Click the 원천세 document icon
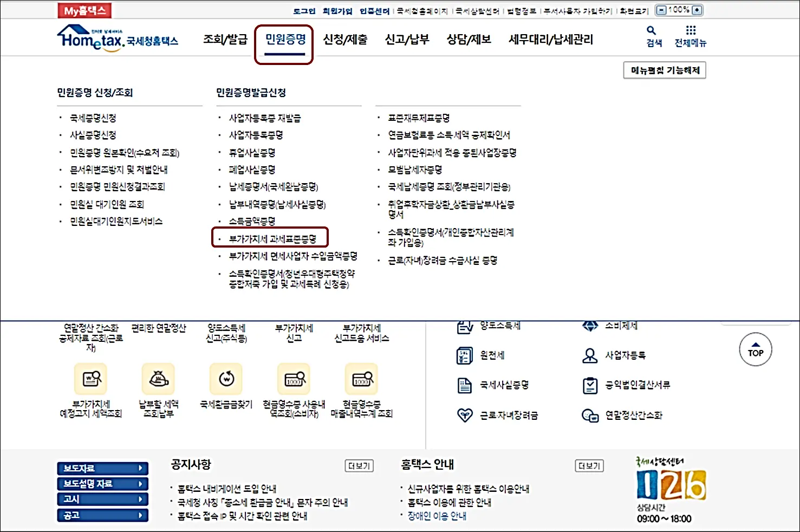The height and width of the screenshot is (532, 800). (464, 355)
